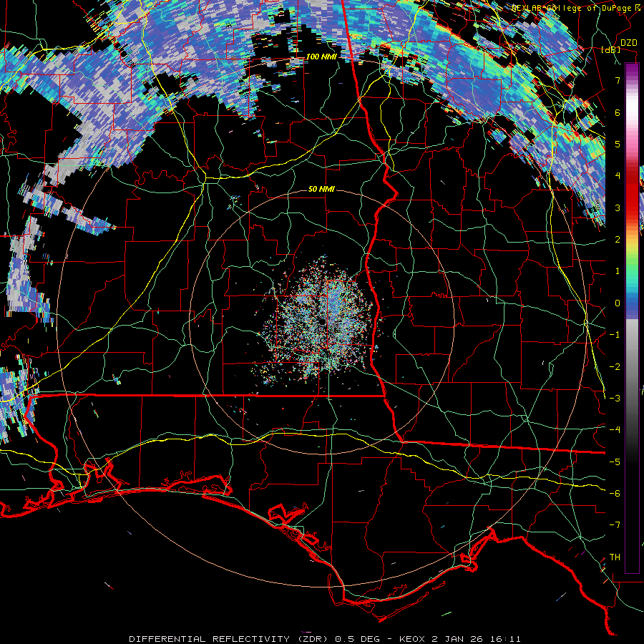This screenshot has height=644, width=644.
Task: Click the '0.5 DEG' elevation angle text
Action: (357, 639)
